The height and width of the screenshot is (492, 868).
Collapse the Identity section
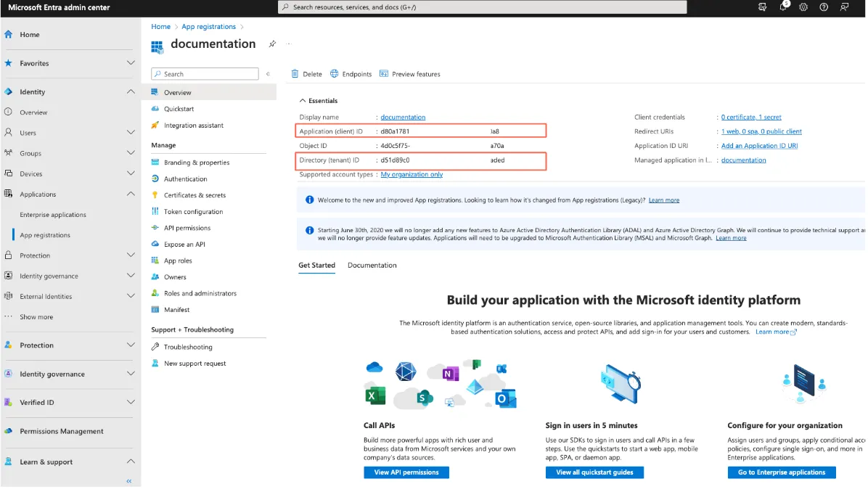pos(131,92)
